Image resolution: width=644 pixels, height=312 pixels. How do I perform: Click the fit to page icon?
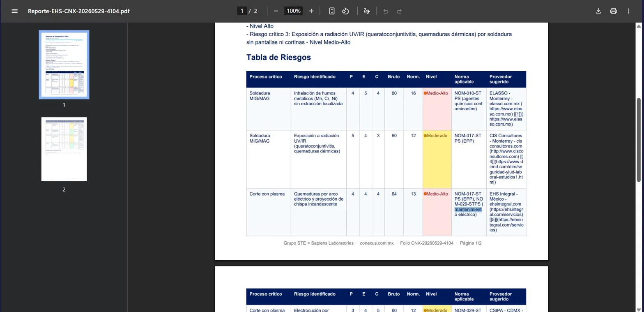(332, 11)
